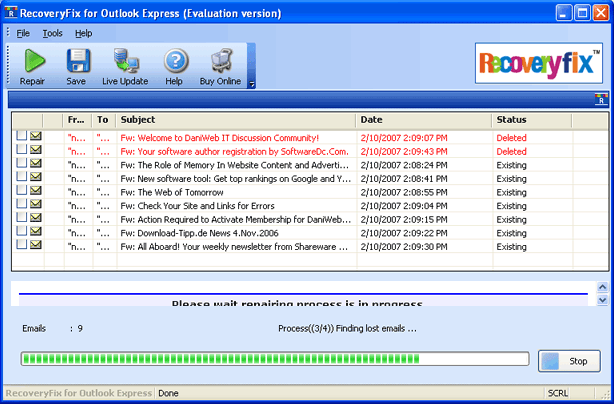Enable checkbox for Download-Tipp.de News email
Viewport: 614px width, 404px height.
click(22, 231)
